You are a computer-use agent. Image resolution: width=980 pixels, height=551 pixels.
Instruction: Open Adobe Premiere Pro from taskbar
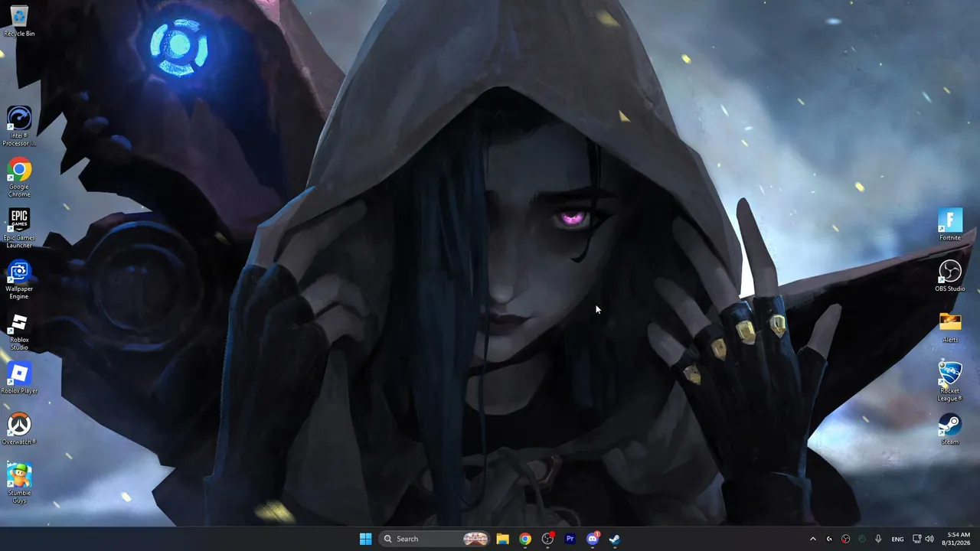(x=570, y=539)
